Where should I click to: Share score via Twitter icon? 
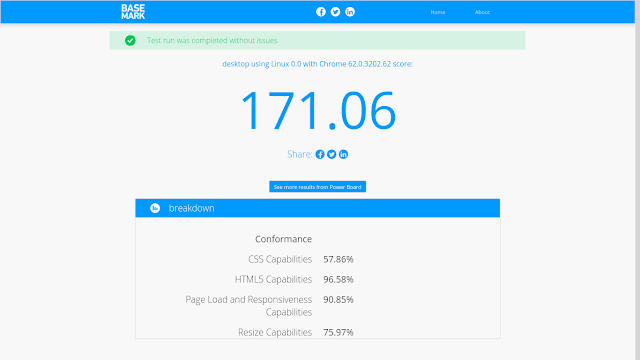331,154
